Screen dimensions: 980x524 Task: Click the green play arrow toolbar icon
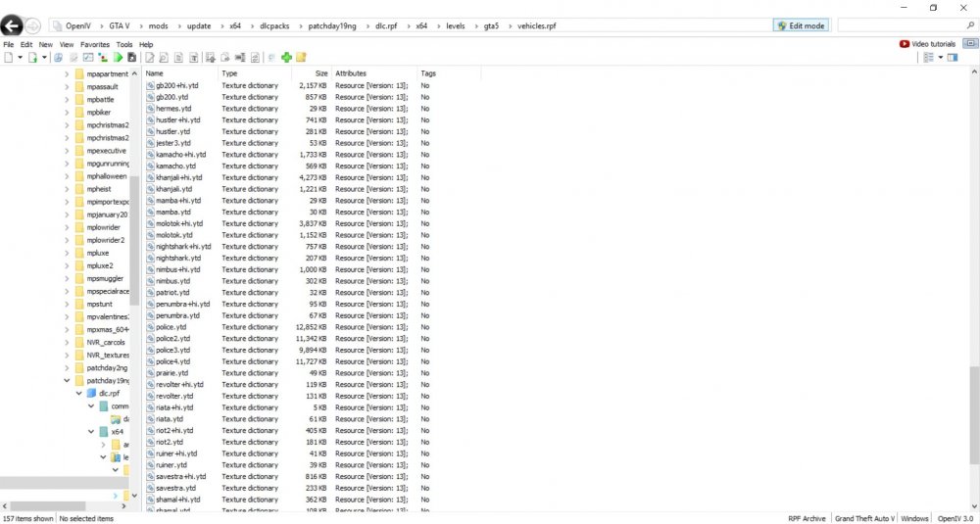(x=118, y=58)
